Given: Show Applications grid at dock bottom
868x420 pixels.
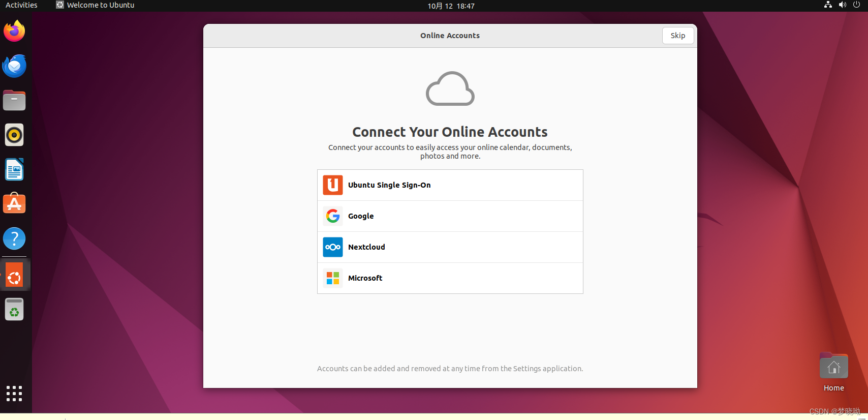Looking at the screenshot, I should coord(14,393).
